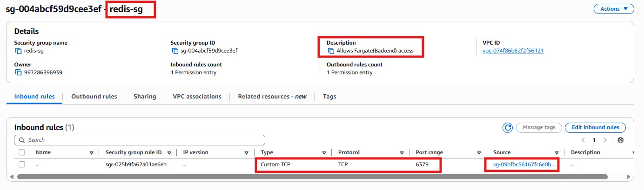Check the box for rule sgr-025b9fa62a01ae6eb
644x190 pixels.
pos(22,164)
